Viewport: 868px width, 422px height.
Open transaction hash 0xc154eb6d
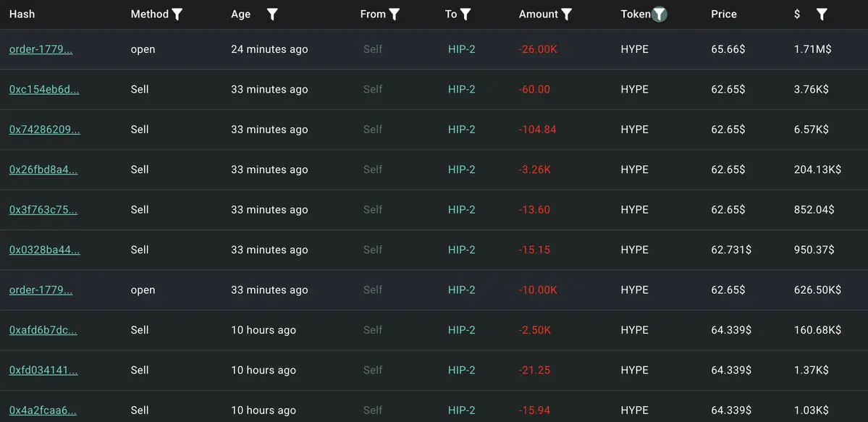(44, 90)
